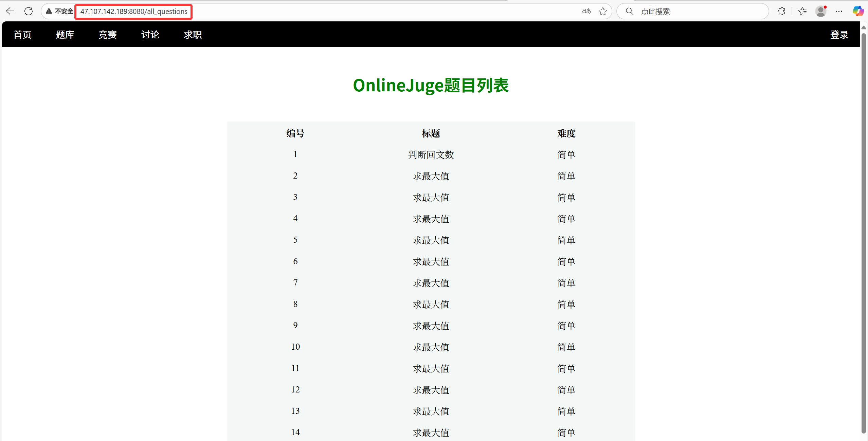The image size is (868, 441).
Task: Open the browser extensions icon
Action: (x=781, y=11)
